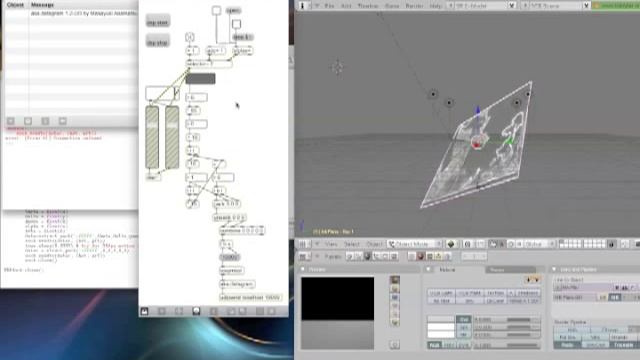Toggle the Col color mode button

[463, 319]
